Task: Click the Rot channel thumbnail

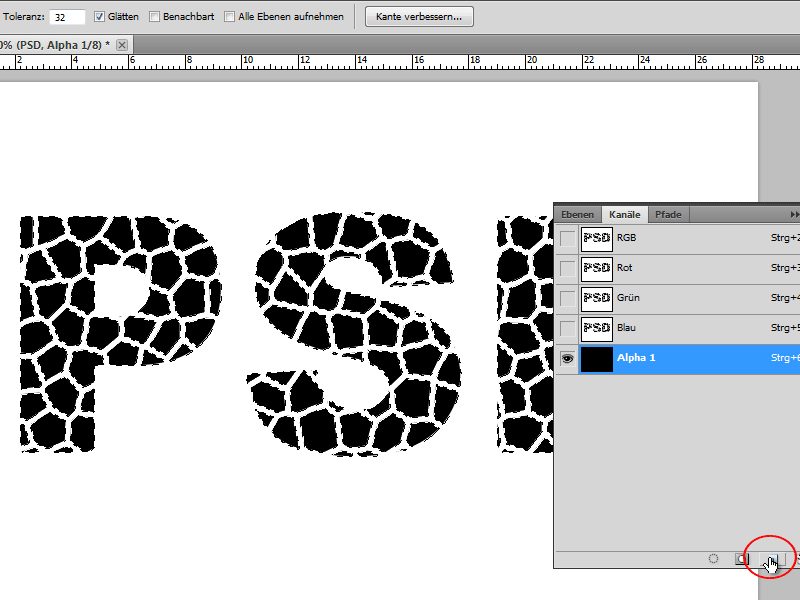Action: (596, 268)
